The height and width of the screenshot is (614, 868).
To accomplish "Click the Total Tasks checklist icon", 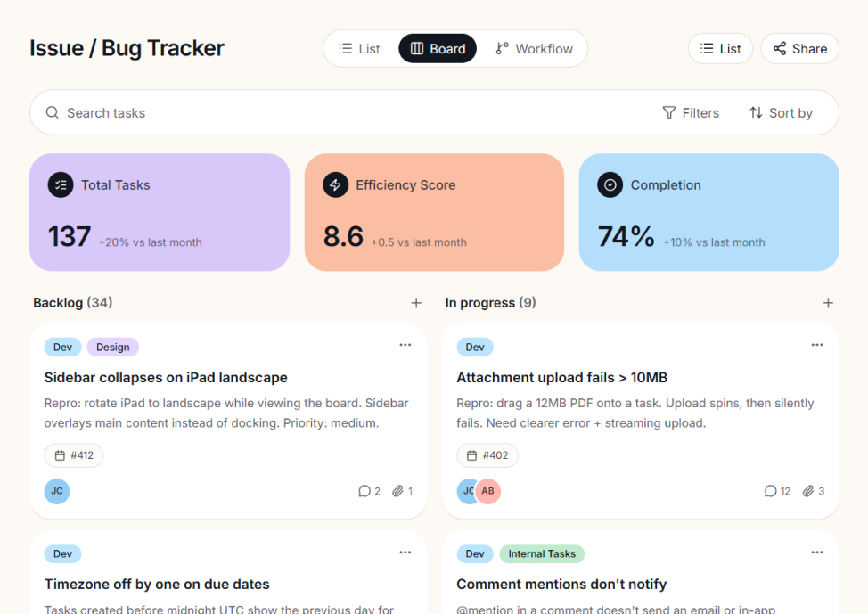I will [61, 185].
